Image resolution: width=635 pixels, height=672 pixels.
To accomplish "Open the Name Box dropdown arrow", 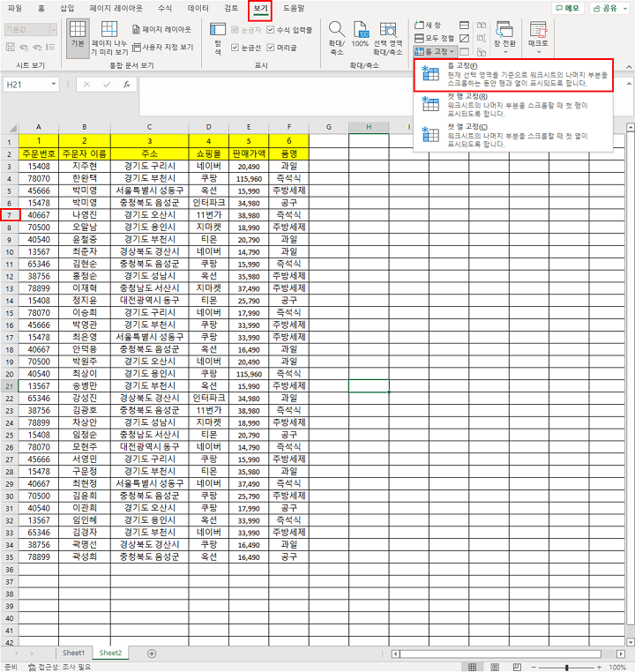I will coord(53,84).
